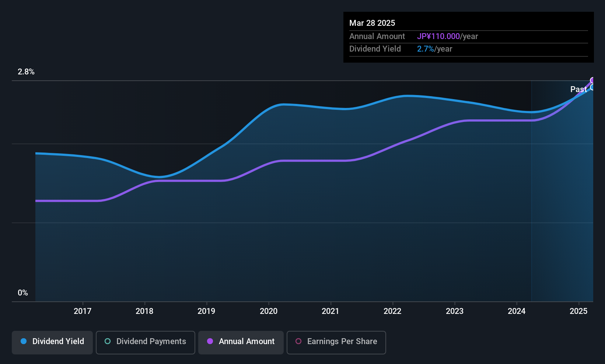The image size is (605, 364).
Task: Select the 2025 axis label
Action: tap(579, 311)
